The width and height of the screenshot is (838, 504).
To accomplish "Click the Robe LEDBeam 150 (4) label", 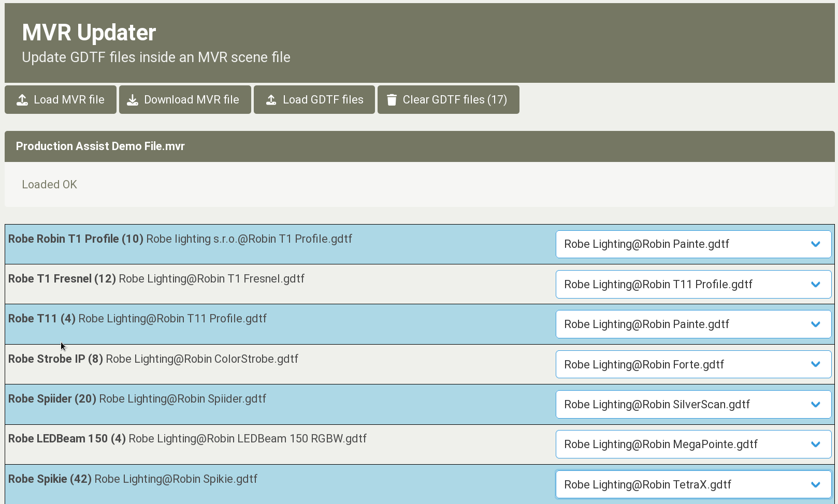I will [67, 439].
